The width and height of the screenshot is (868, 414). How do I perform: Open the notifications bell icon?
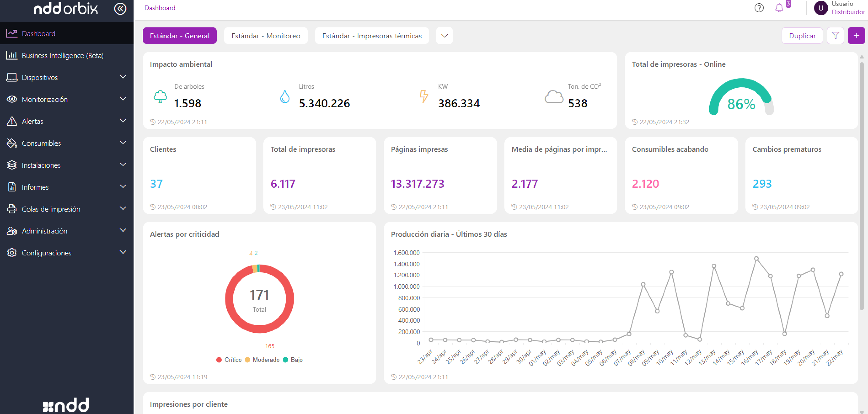point(779,8)
